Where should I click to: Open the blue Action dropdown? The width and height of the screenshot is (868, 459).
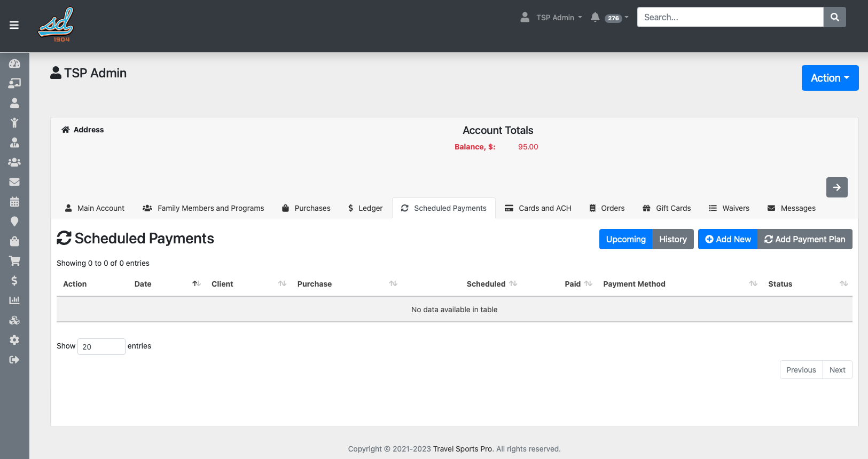coord(830,78)
